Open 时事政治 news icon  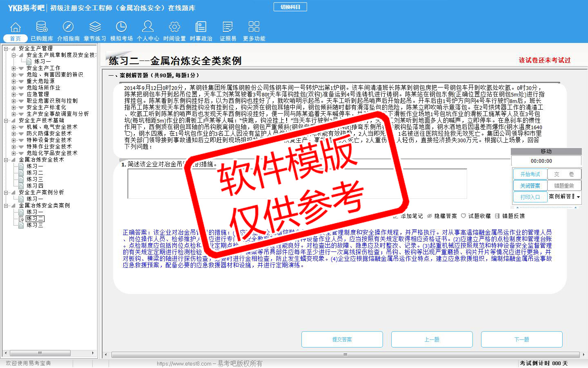click(201, 27)
